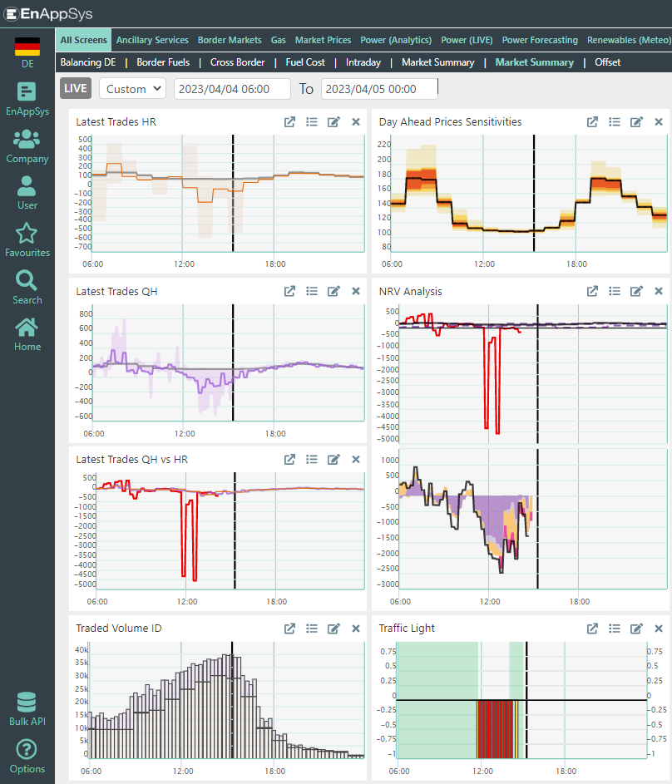Edit Day Ahead Prices Sensitivities panel
This screenshot has height=784, width=672.
click(636, 122)
